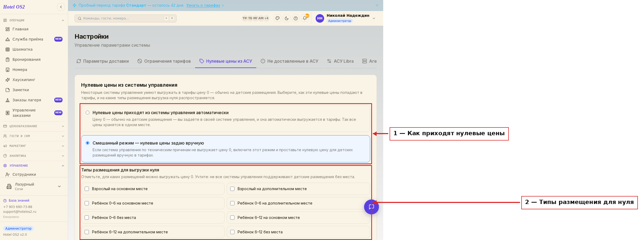Image resolution: width=644 pixels, height=240 pixels.
Task: Switch to dark mode with the moon icon
Action: coord(287,18)
